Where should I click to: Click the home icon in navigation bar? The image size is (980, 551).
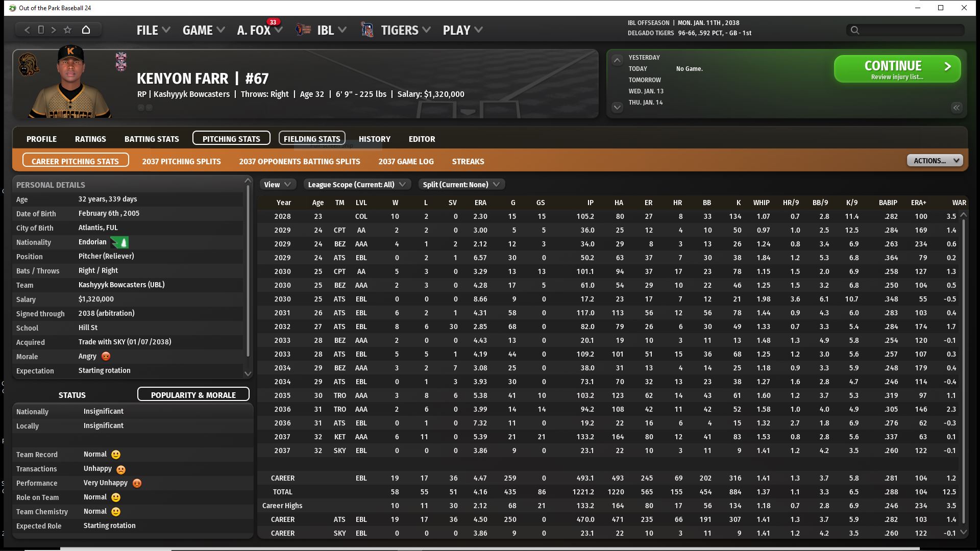pyautogui.click(x=86, y=30)
